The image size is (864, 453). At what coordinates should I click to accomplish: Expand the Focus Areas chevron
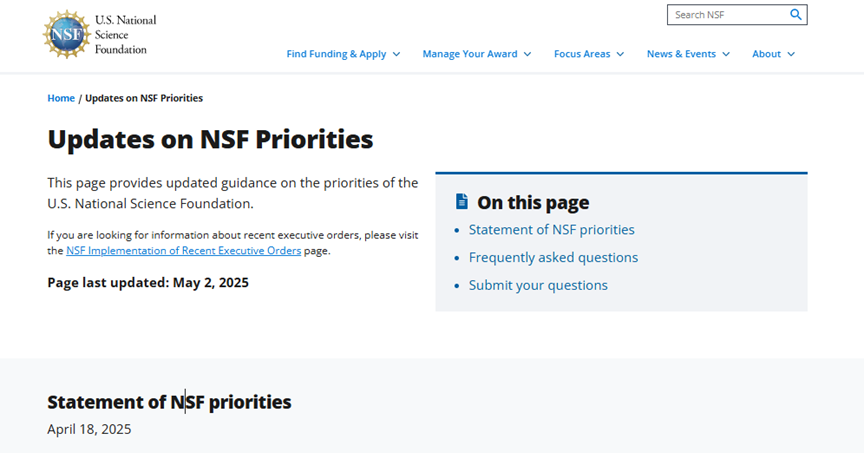pyautogui.click(x=621, y=54)
